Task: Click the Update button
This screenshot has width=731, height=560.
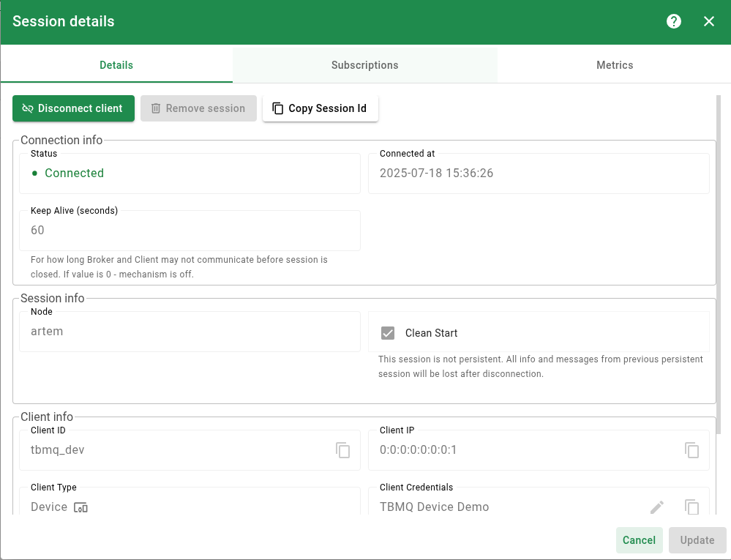Action: (697, 540)
